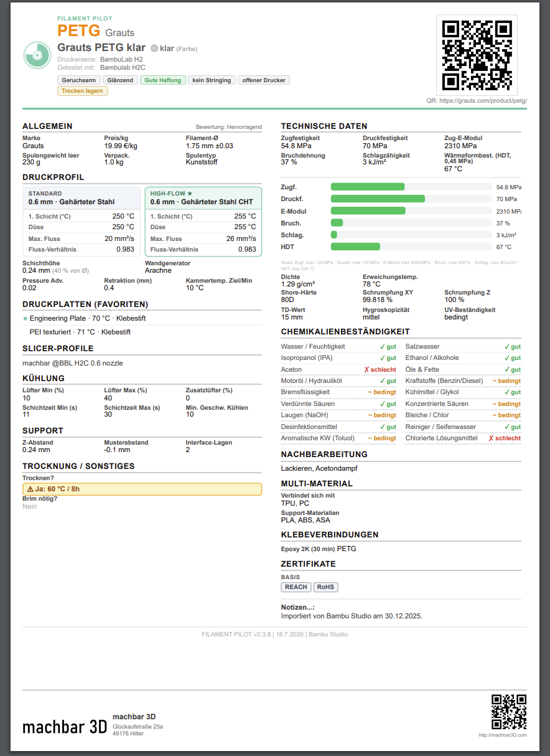Click the REACH certificate badge
Screen dimensions: 550x756
tap(296, 587)
